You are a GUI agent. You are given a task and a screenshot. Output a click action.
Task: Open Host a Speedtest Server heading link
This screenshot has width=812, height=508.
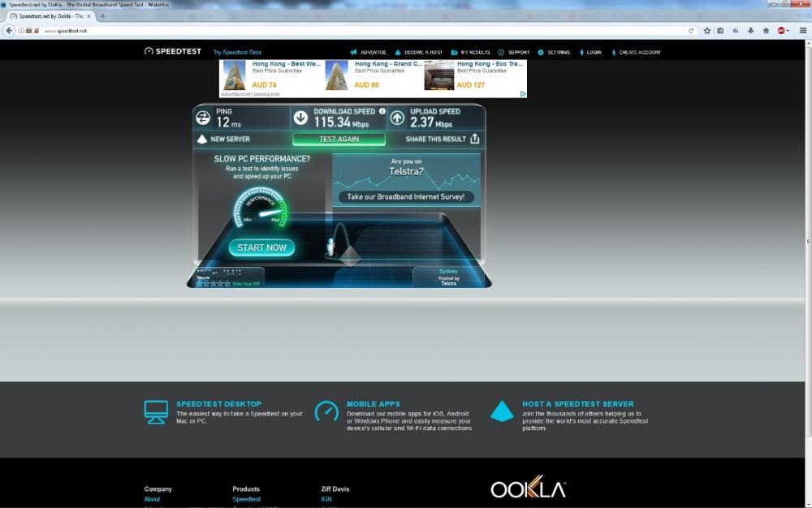(578, 404)
